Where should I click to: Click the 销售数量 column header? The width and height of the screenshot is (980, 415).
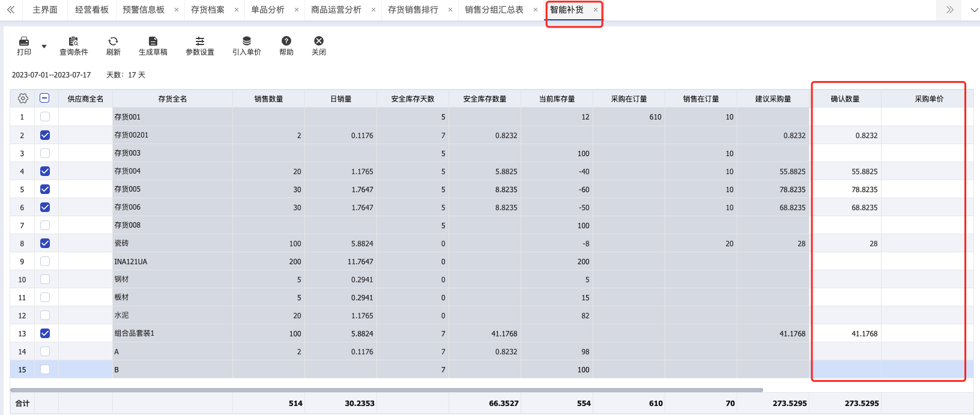tap(268, 99)
